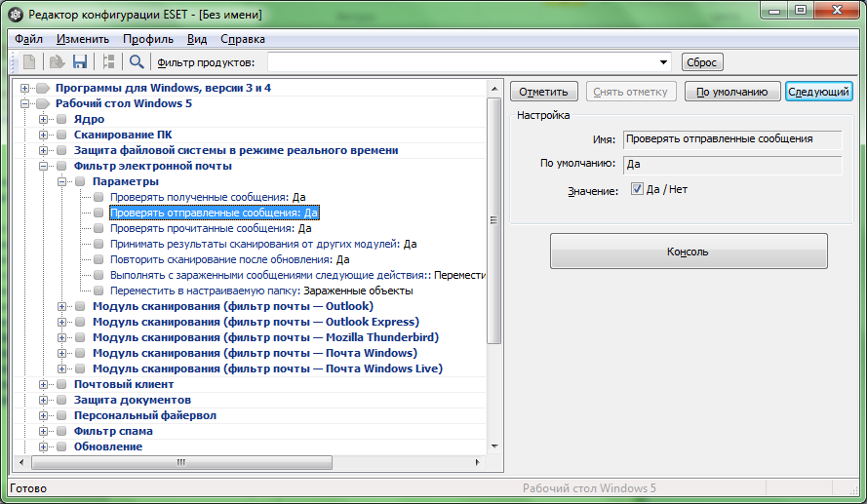The height and width of the screenshot is (504, 867).
Task: Collapse the Параметры node
Action: pyautogui.click(x=62, y=181)
